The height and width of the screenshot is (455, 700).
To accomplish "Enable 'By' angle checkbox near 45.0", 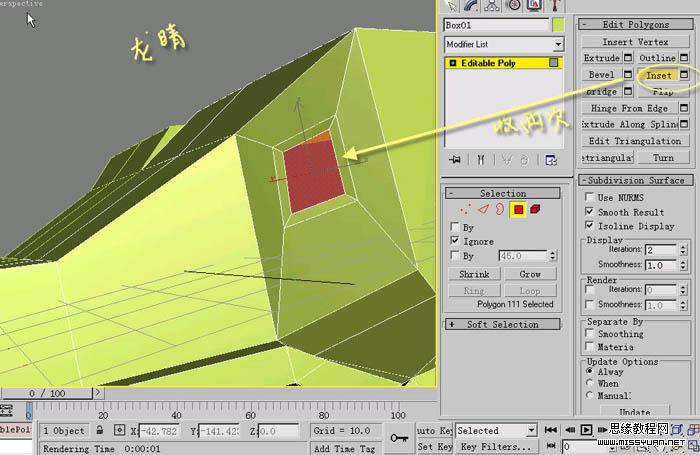I will click(x=455, y=255).
